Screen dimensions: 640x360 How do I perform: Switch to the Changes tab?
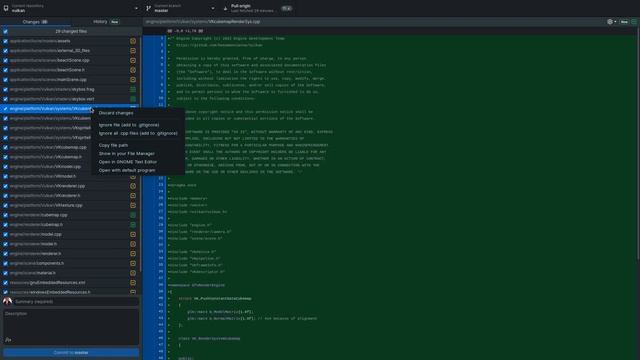tap(35, 22)
